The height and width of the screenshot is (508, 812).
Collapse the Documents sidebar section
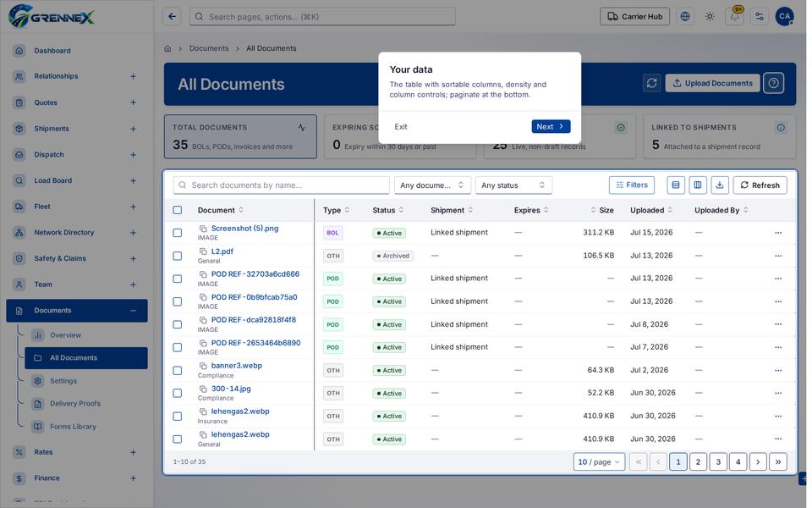(133, 311)
